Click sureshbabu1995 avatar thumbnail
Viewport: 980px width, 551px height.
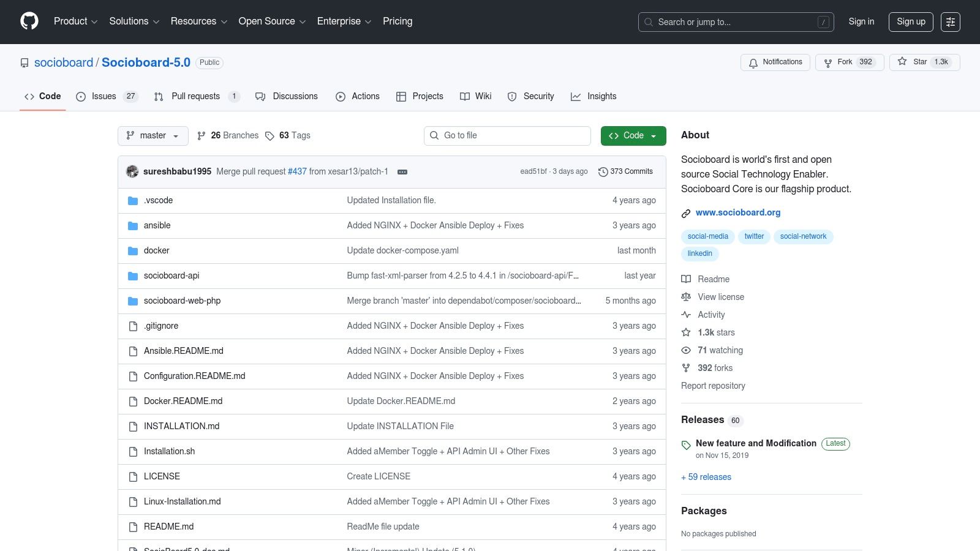[132, 171]
